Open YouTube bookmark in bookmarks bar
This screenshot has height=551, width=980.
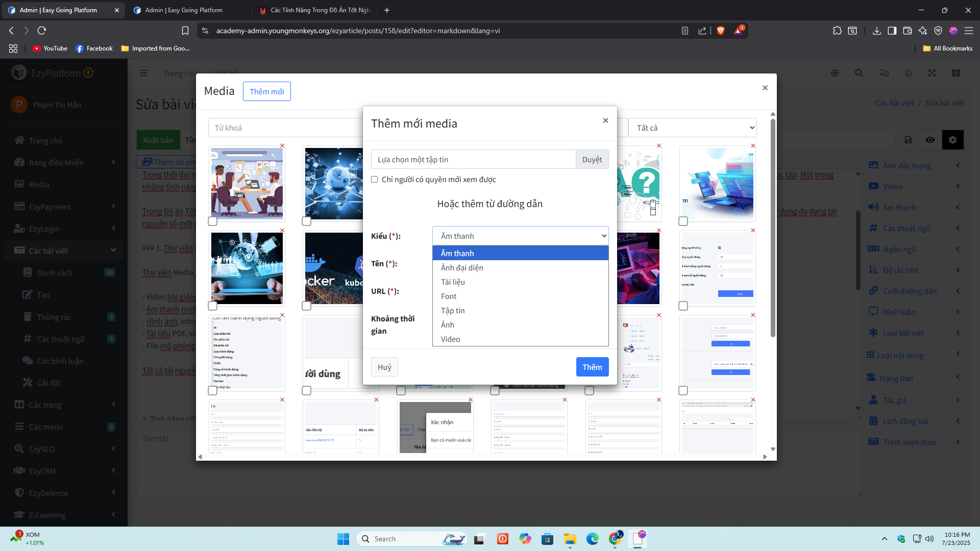click(x=50, y=48)
